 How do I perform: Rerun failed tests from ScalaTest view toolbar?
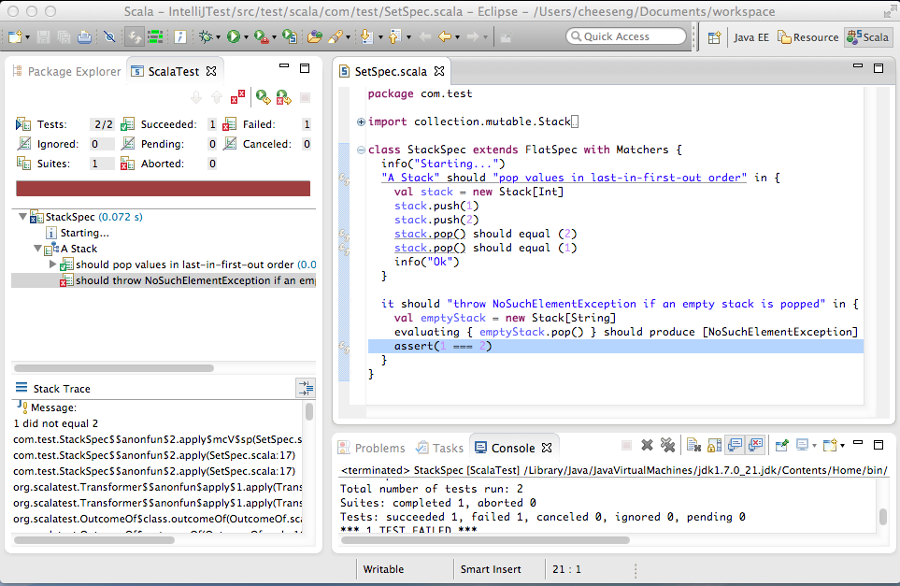tap(282, 96)
